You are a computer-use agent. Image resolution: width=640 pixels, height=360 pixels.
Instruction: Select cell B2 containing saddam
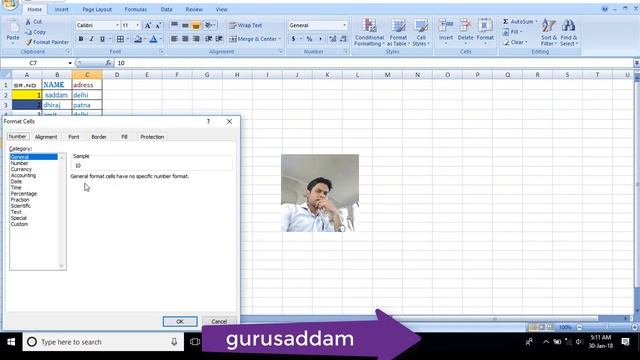point(57,95)
